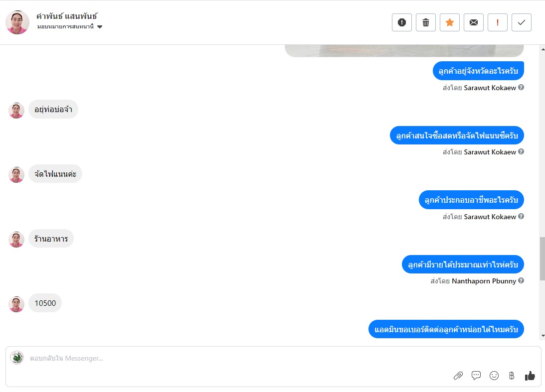545x392 pixels.
Task: Click the baht payment request icon
Action: [512, 376]
